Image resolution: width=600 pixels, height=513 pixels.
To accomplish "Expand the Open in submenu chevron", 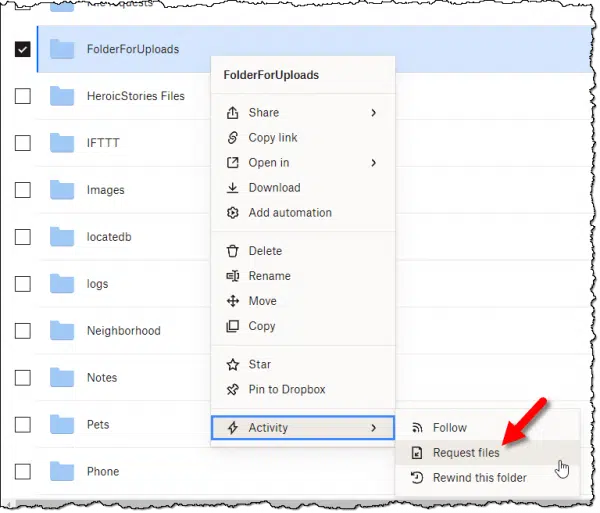I will [x=373, y=163].
